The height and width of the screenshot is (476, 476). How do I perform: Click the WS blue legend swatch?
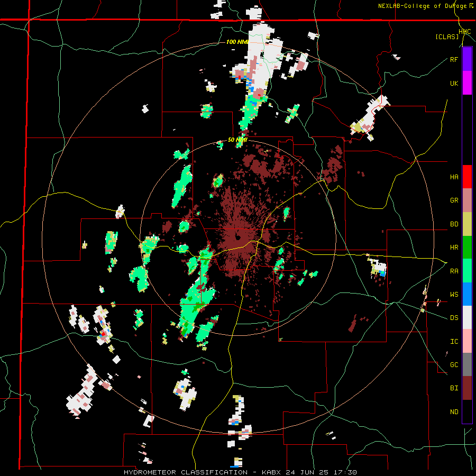click(467, 294)
